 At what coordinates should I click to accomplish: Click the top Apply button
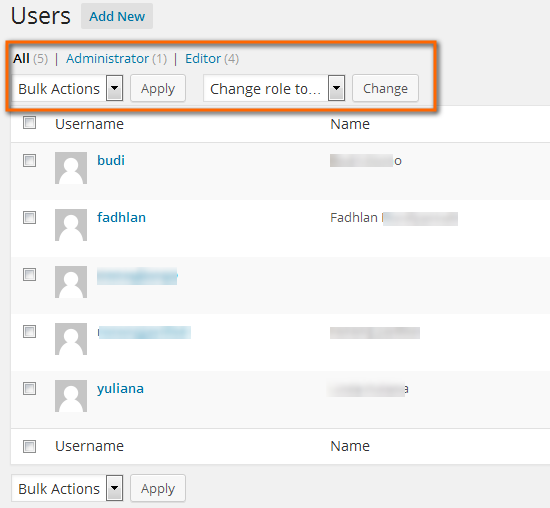[x=158, y=88]
